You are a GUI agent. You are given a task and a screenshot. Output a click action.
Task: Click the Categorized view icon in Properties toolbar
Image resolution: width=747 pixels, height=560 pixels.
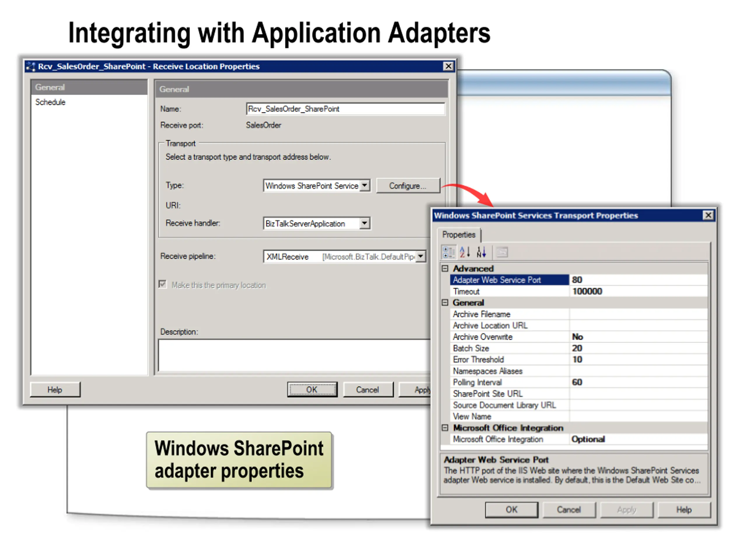448,253
